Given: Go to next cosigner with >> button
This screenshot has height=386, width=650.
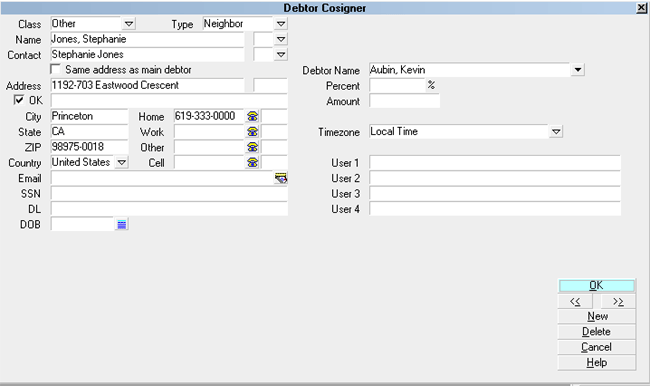Looking at the screenshot, I should click(618, 301).
